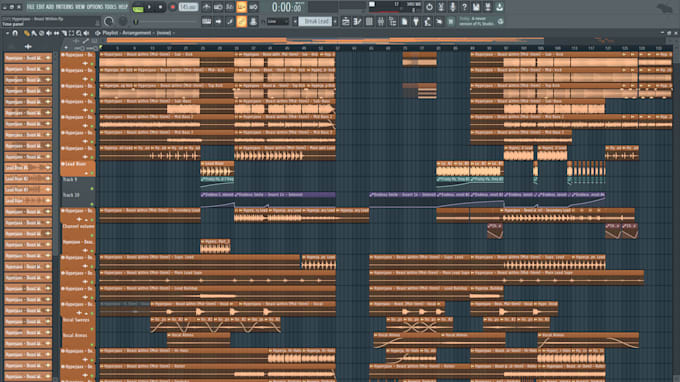Viewport: 680px width, 382px height.
Task: Arm recording with the red record button
Action: 173,7
